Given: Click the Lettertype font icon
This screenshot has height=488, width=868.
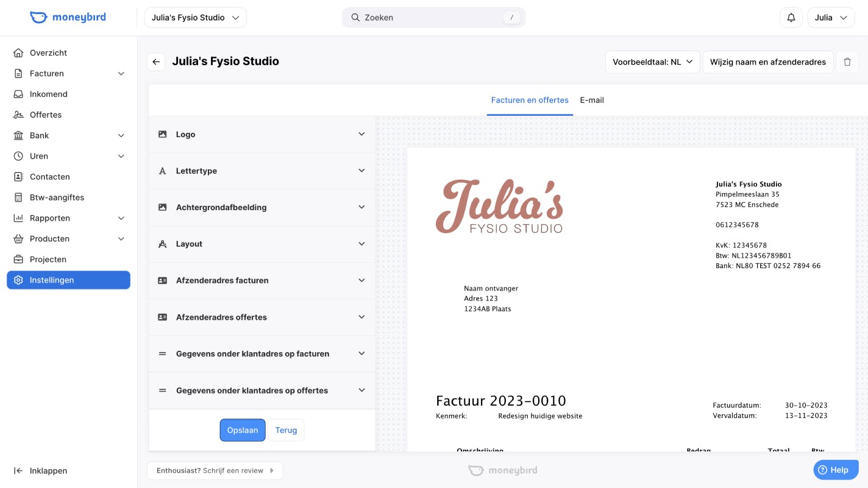Looking at the screenshot, I should (x=163, y=171).
